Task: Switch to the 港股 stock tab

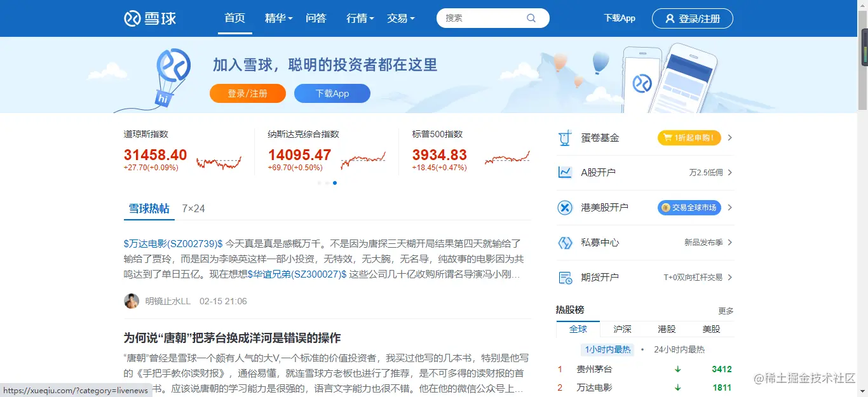Action: pos(667,329)
